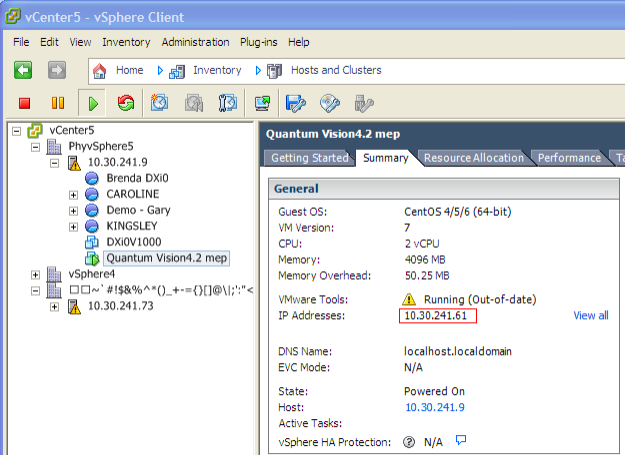The image size is (625, 455).
Task: Select CAROLINE in inventory tree
Action: tap(133, 194)
